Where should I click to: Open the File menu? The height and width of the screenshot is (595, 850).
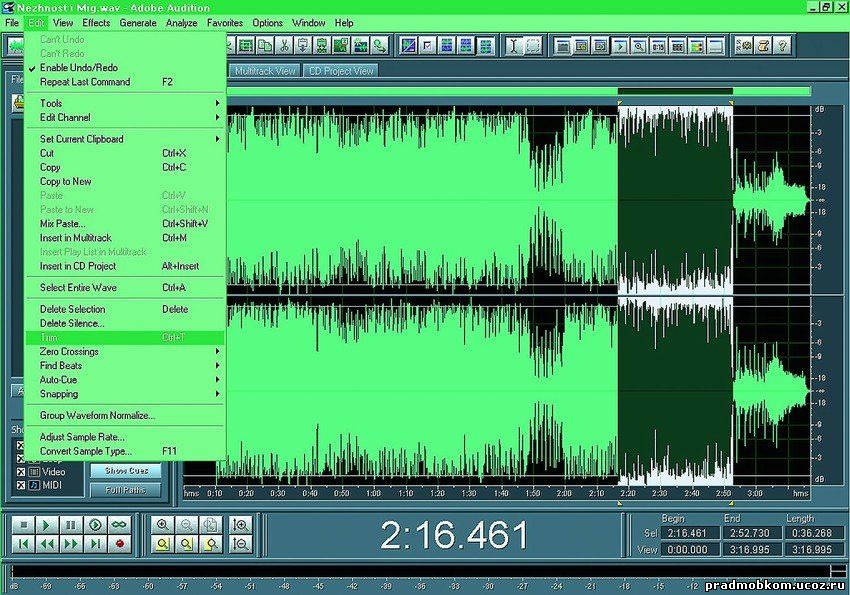[12, 23]
